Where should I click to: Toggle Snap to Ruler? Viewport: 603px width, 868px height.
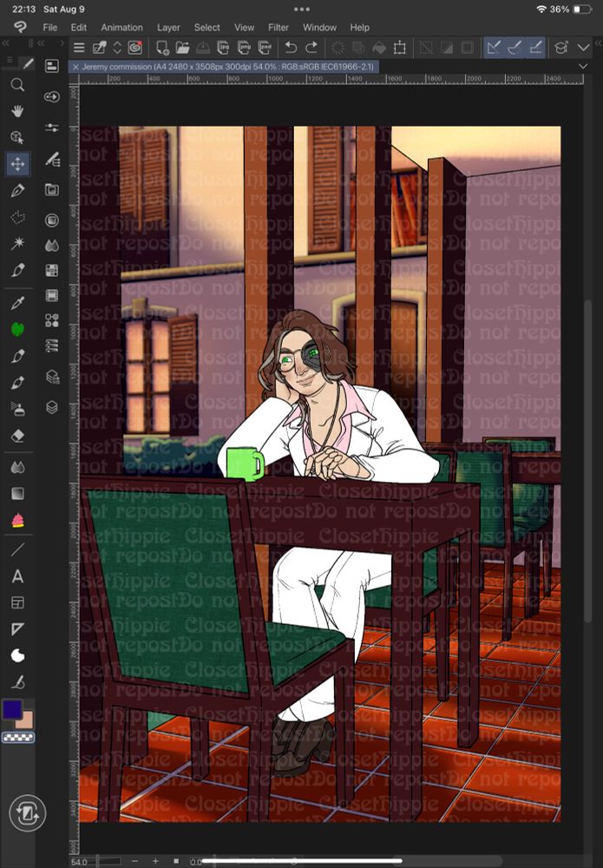pos(494,48)
